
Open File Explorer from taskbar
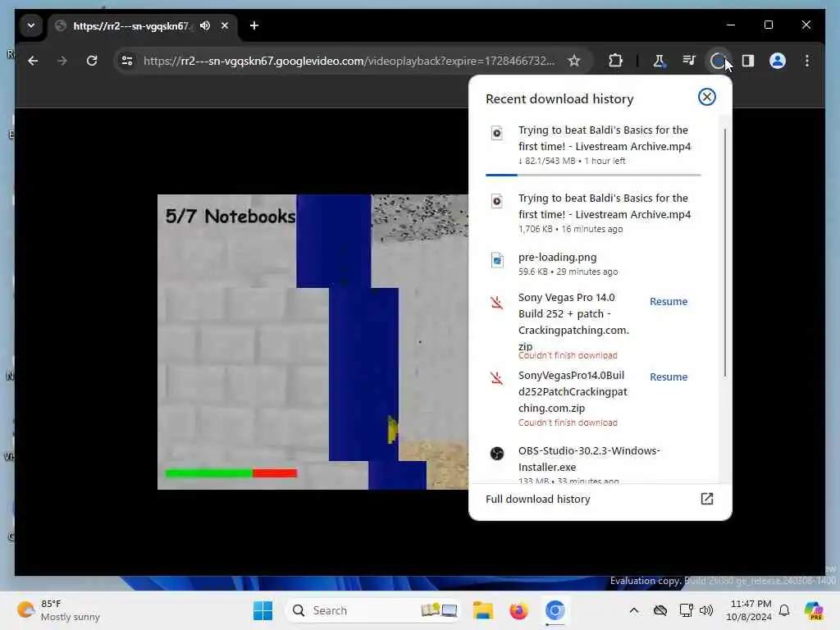pyautogui.click(x=482, y=610)
